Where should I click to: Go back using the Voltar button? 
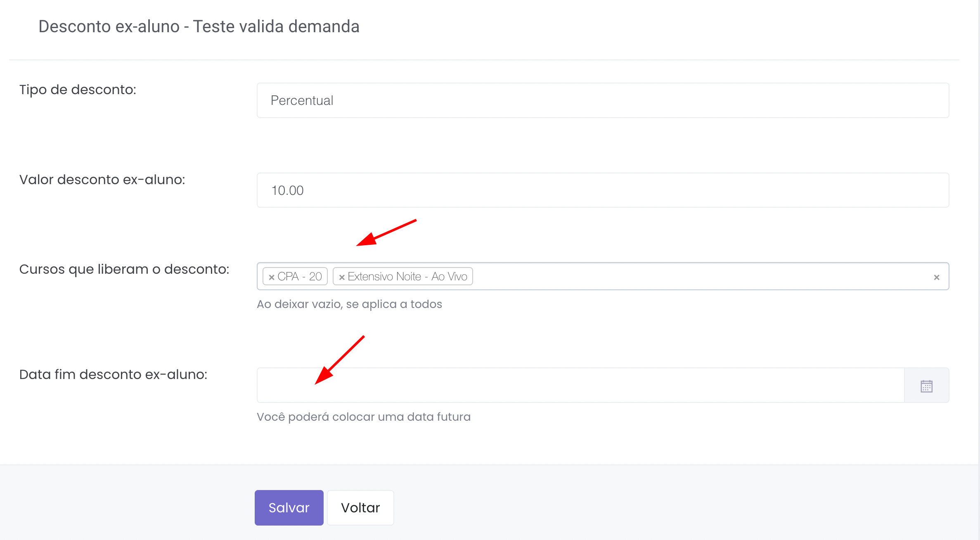coord(360,507)
